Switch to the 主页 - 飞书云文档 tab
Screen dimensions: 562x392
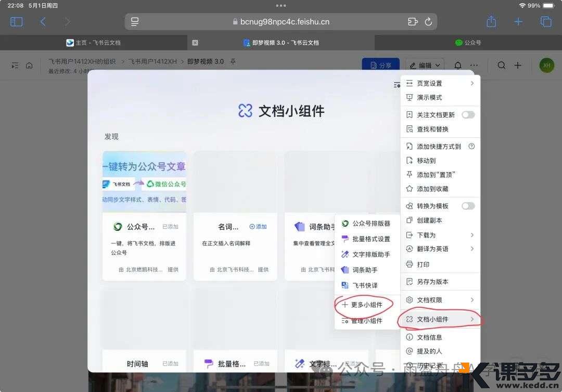tap(94, 43)
